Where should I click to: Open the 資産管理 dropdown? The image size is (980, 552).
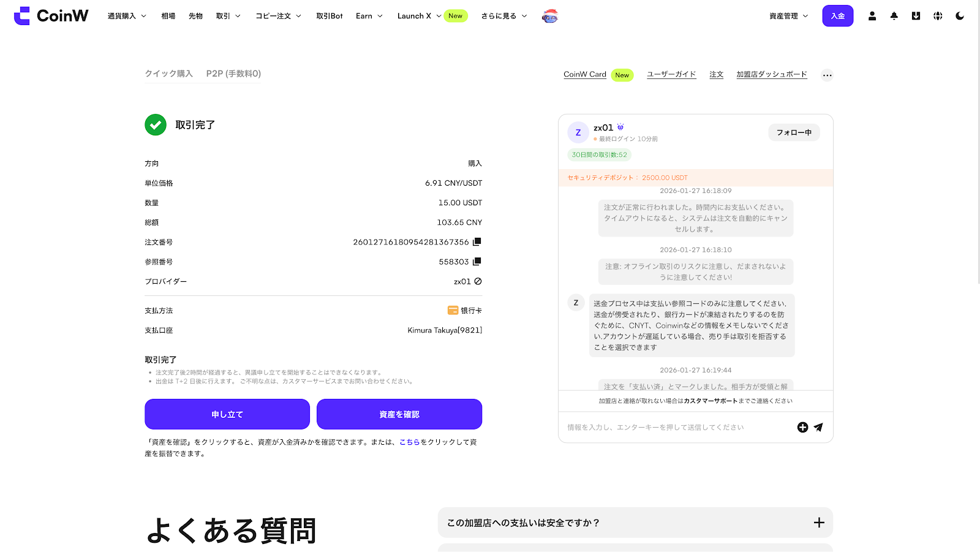[x=788, y=16]
